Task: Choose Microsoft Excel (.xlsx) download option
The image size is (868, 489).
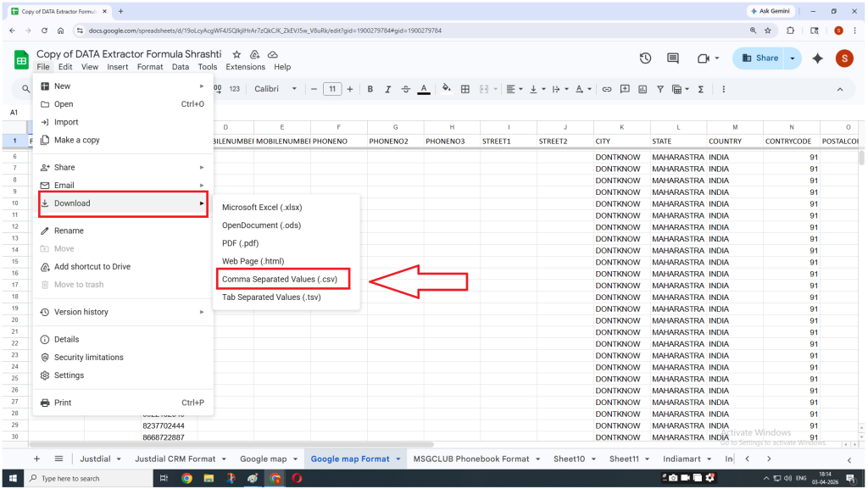Action: (262, 208)
